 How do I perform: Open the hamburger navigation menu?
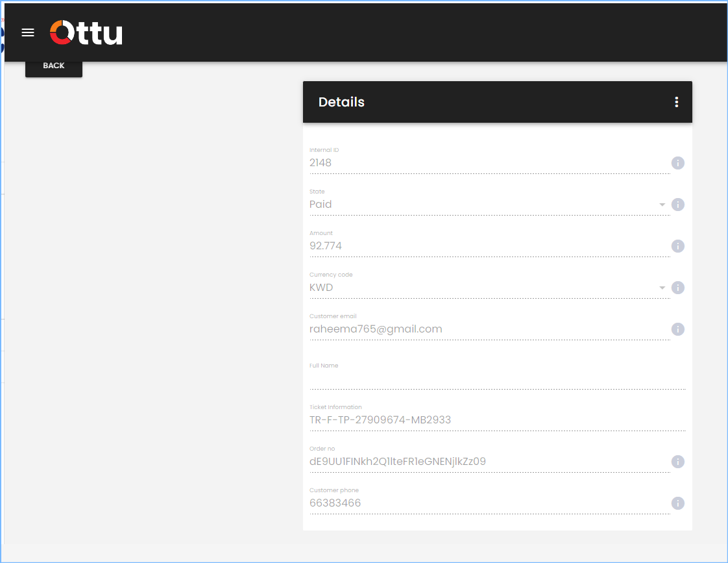tap(28, 32)
